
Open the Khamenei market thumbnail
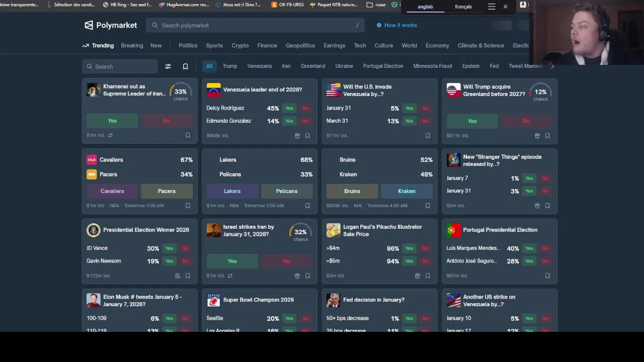pyautogui.click(x=93, y=90)
